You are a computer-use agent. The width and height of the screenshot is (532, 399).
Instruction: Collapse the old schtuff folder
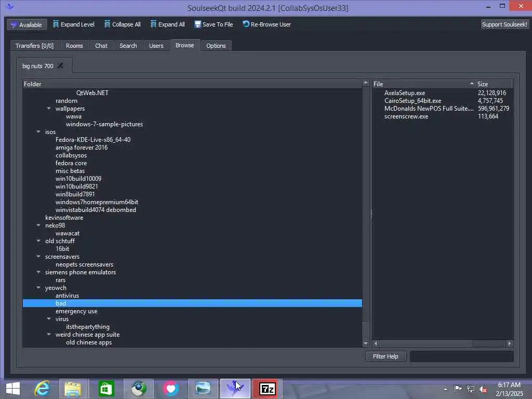click(x=38, y=241)
